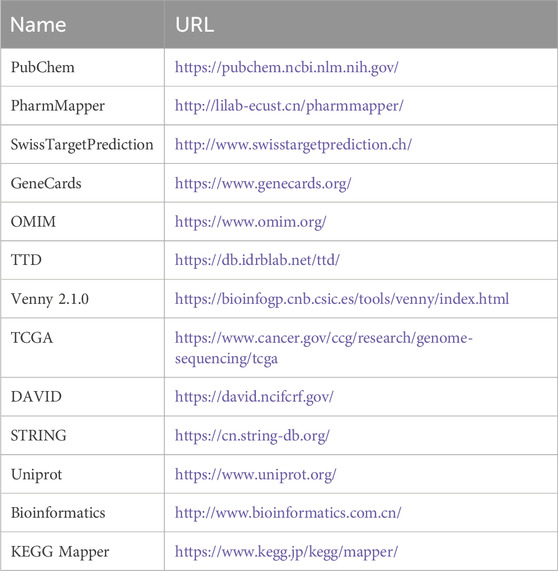Visit the SwissTargetPrediction website link
This screenshot has height=571, width=558.
click(x=293, y=145)
